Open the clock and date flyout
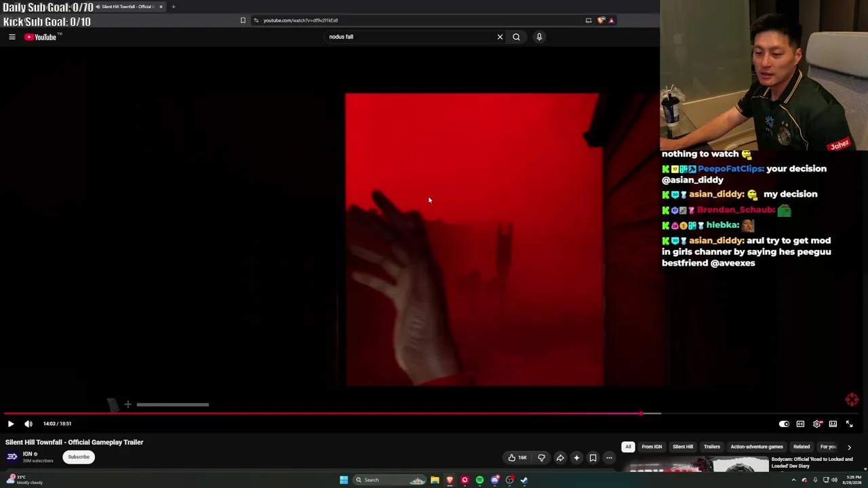868x488 pixels. (x=852, y=480)
